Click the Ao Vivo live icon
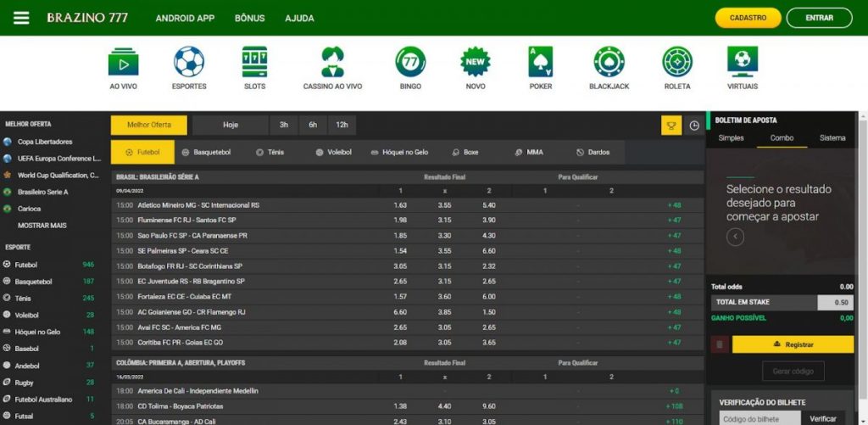 (x=124, y=63)
